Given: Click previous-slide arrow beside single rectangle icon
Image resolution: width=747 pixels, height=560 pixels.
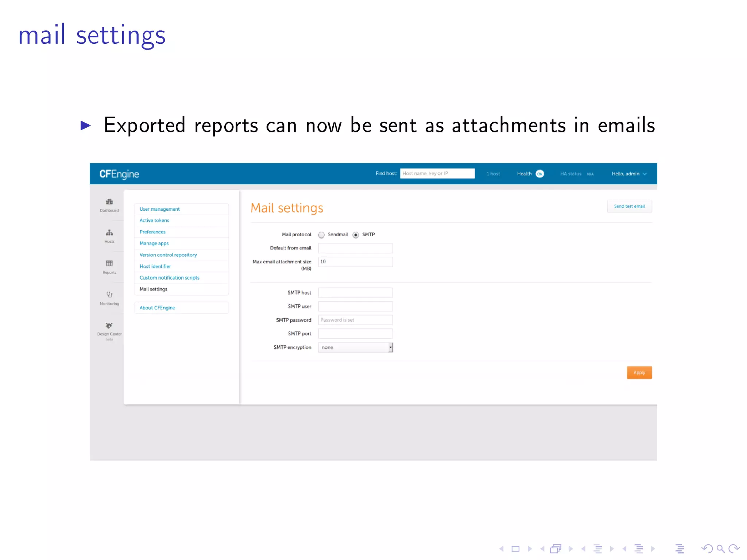Looking at the screenshot, I should tap(502, 549).
